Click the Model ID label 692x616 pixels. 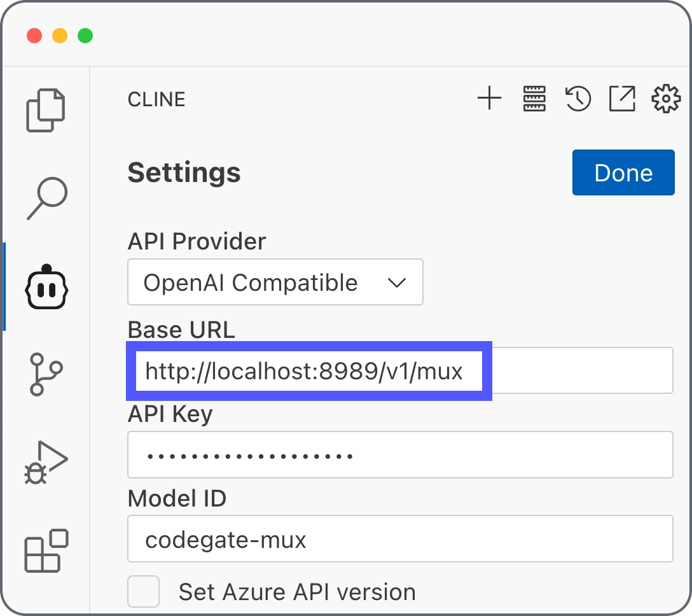click(177, 498)
